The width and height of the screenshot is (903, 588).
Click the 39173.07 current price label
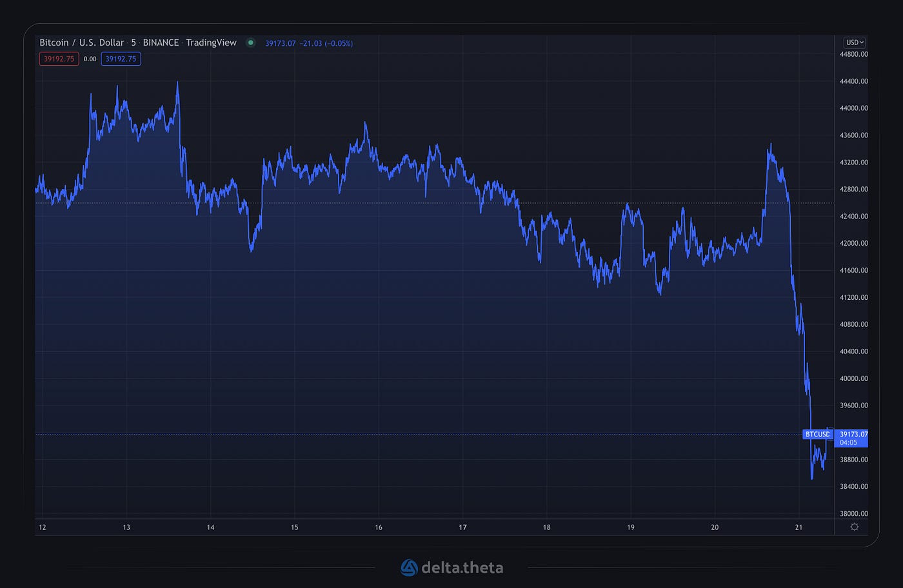[x=853, y=435]
